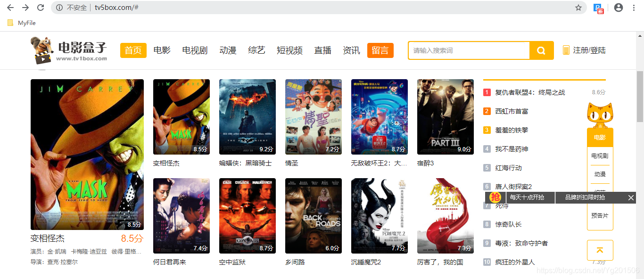
Task: Go back to the previous browser page
Action: (10, 8)
